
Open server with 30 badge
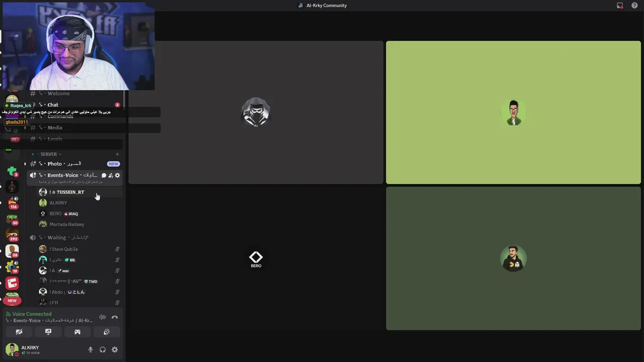pyautogui.click(x=12, y=219)
